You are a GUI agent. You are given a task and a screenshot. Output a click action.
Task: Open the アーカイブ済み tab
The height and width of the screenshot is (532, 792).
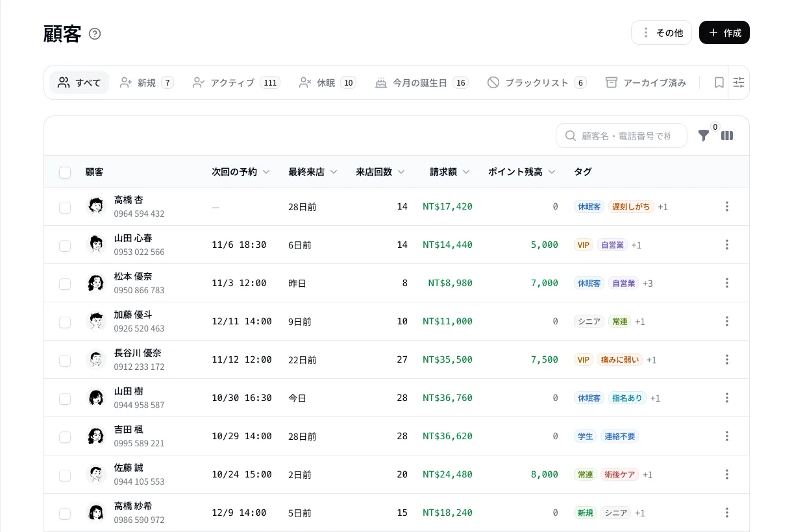[646, 82]
